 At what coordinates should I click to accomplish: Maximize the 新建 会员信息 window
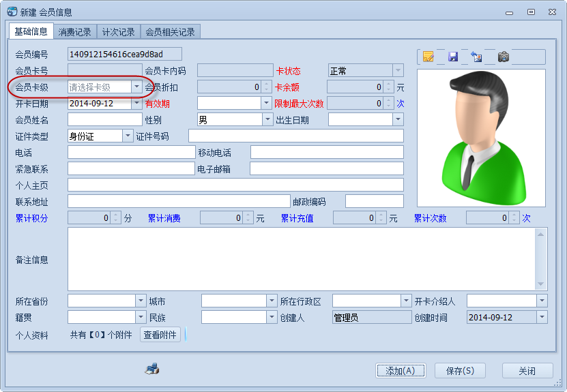[531, 12]
